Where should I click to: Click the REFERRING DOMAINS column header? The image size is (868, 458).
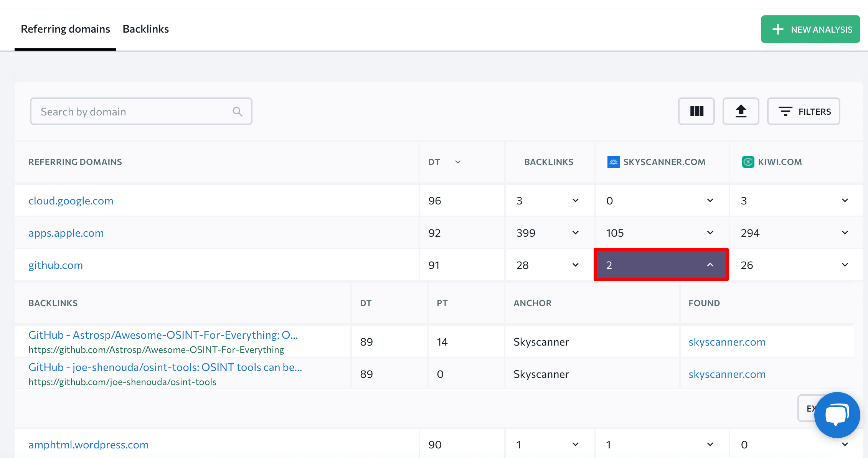[x=75, y=162]
